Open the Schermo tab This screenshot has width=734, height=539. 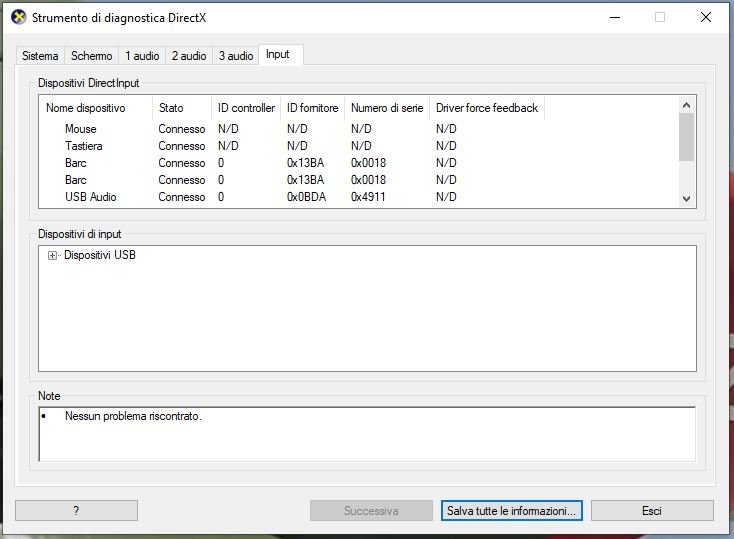(91, 56)
